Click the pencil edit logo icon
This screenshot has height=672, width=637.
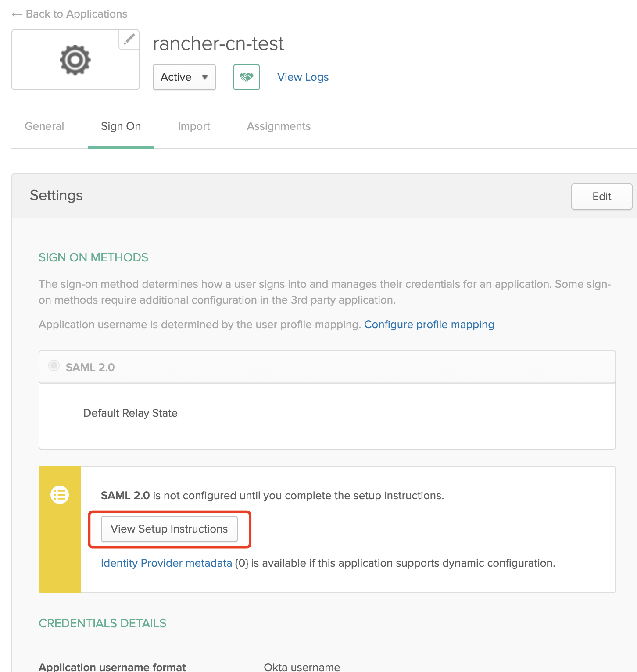tap(129, 39)
